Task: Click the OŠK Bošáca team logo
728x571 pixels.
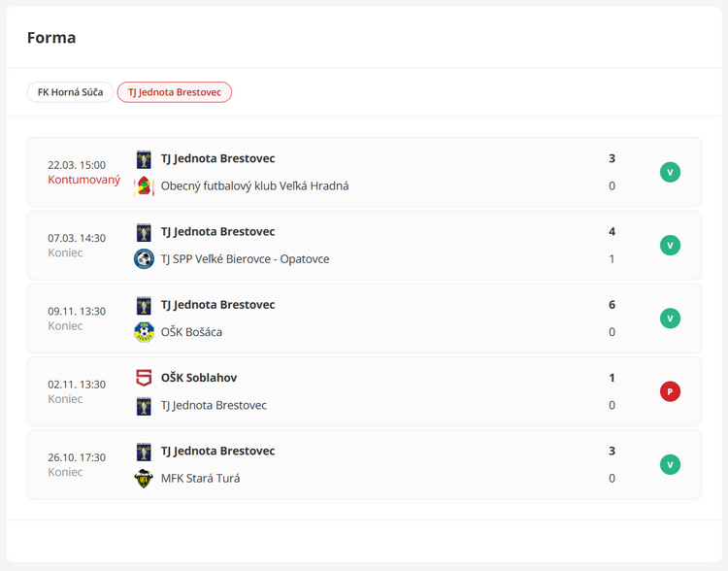Action: click(x=144, y=332)
